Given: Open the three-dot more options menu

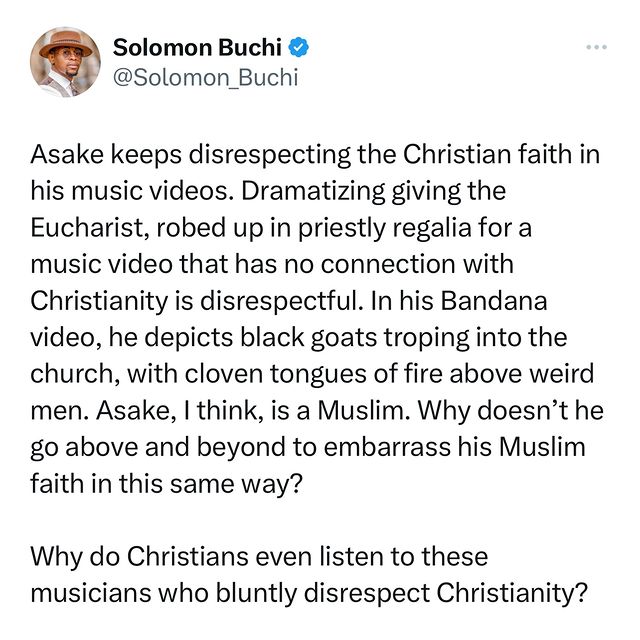Looking at the screenshot, I should tap(596, 48).
